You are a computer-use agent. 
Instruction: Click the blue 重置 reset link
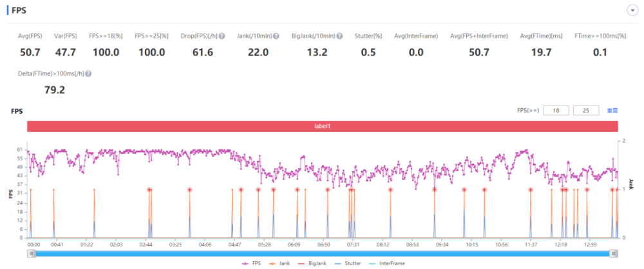612,111
